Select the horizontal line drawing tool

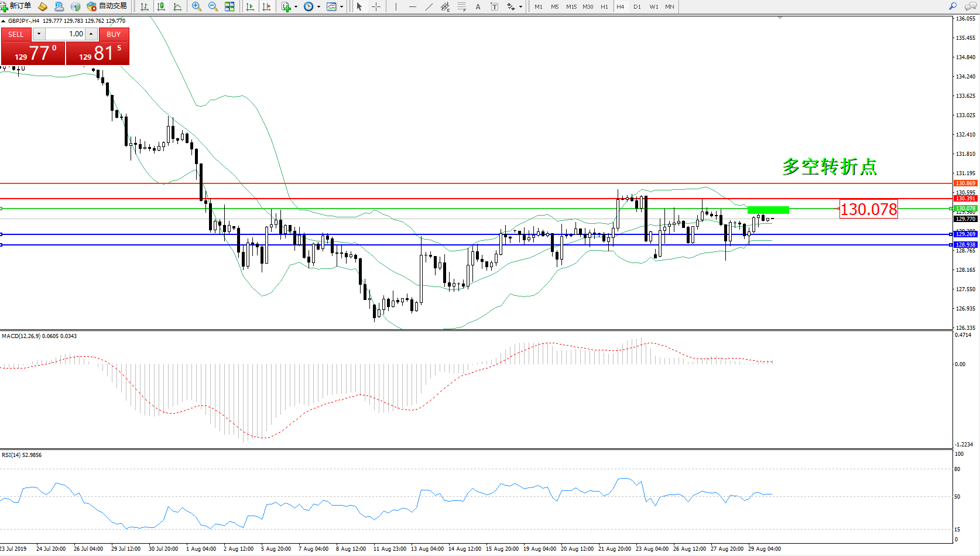tap(413, 6)
